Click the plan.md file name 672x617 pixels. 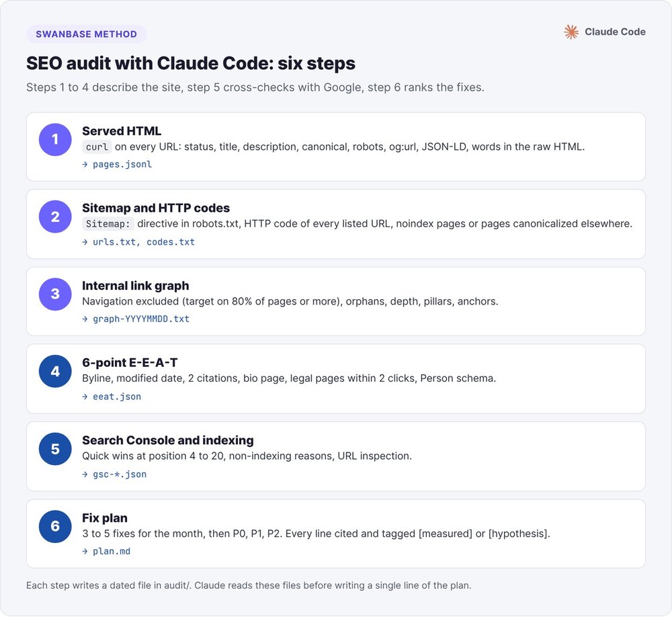click(112, 551)
